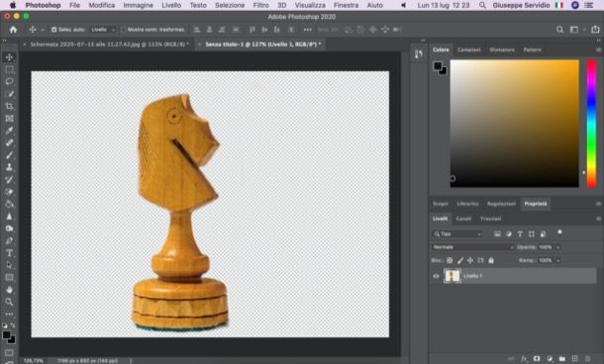Open the Color panel flyout menu
Viewport: 604px width, 364px height.
pos(598,49)
